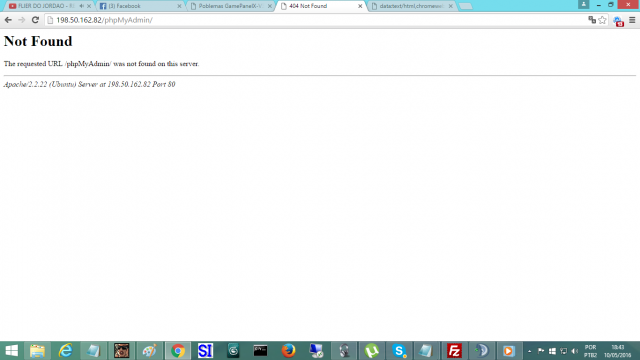
Task: Click the Chrome taskbar icon
Action: tap(178, 351)
